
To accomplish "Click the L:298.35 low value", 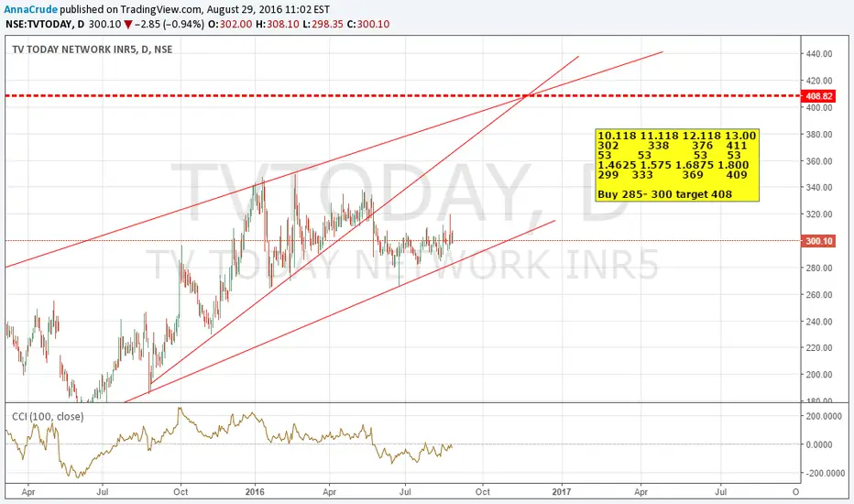I will [x=323, y=24].
